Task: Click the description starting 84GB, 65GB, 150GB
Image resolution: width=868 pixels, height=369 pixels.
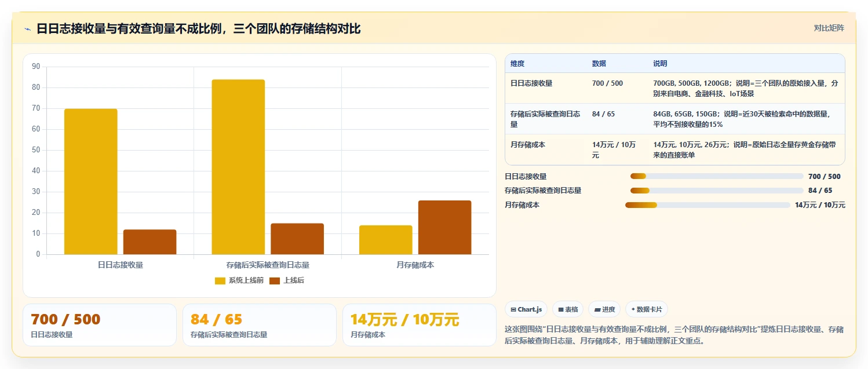Action: pyautogui.click(x=742, y=119)
